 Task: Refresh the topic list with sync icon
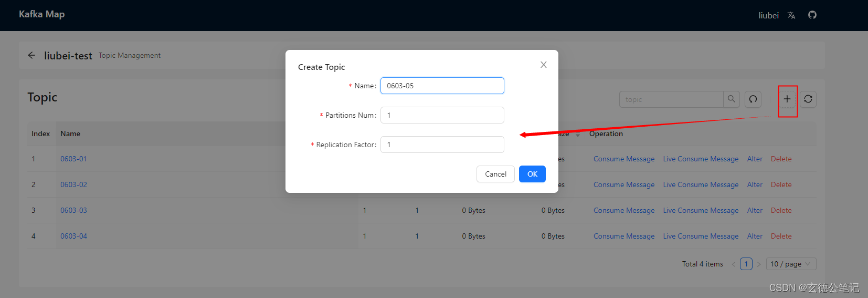(808, 99)
